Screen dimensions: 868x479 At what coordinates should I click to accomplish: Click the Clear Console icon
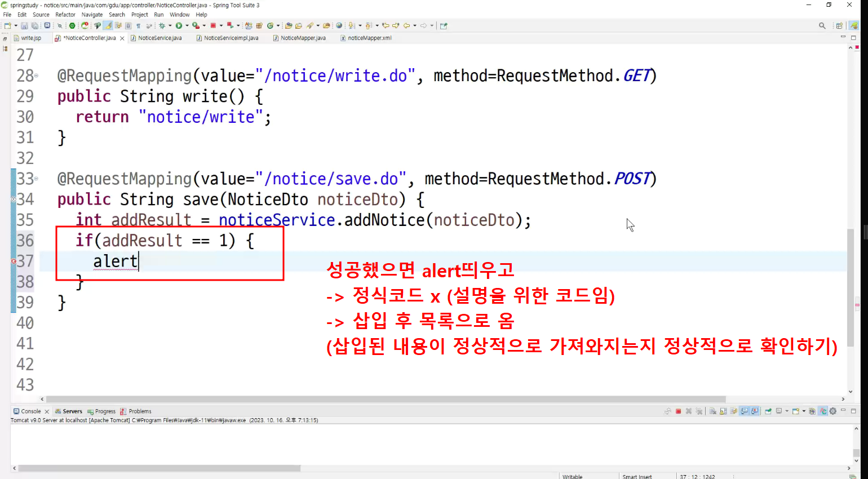click(712, 411)
